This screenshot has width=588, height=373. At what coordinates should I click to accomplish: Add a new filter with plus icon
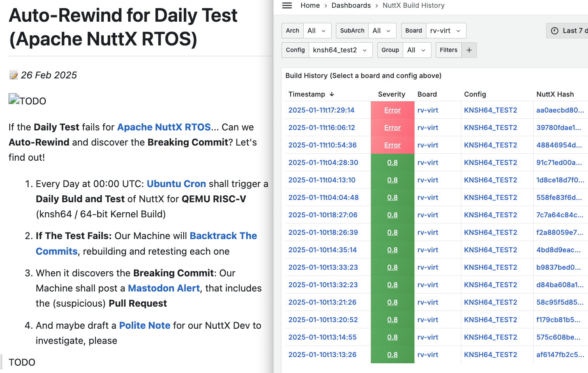click(469, 50)
